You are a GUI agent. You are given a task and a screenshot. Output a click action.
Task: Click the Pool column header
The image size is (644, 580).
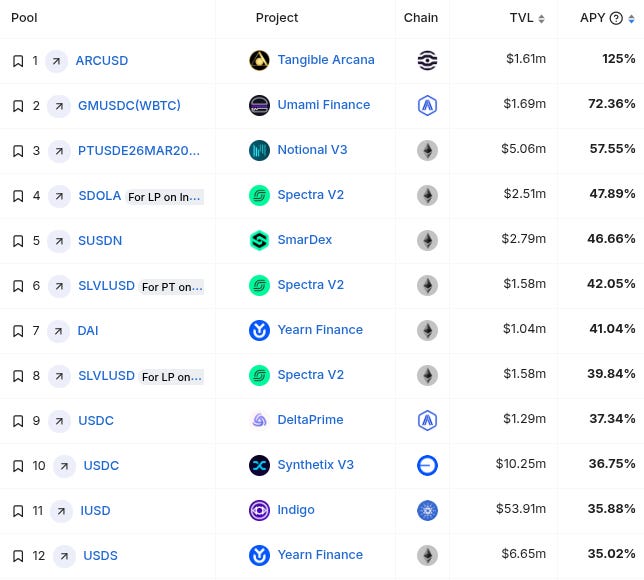point(24,18)
